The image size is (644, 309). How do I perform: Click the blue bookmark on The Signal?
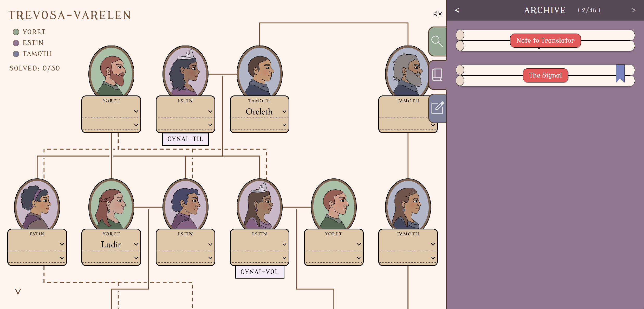point(620,73)
